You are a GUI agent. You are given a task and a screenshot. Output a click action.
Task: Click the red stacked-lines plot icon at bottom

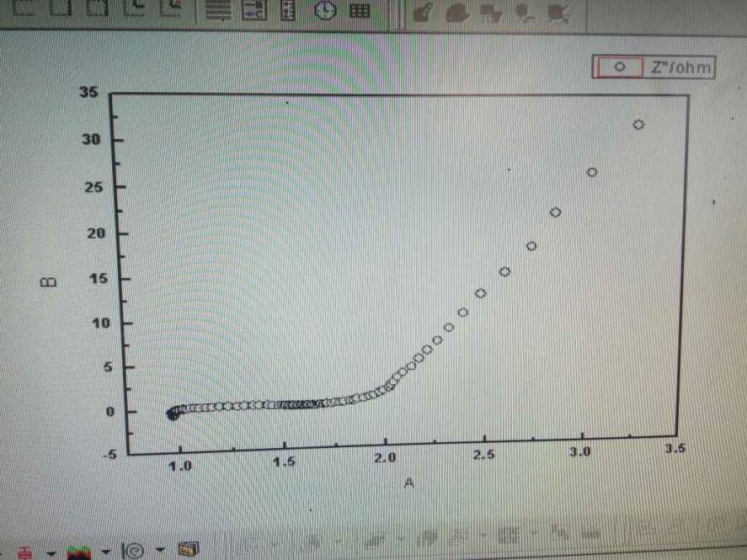(25, 553)
